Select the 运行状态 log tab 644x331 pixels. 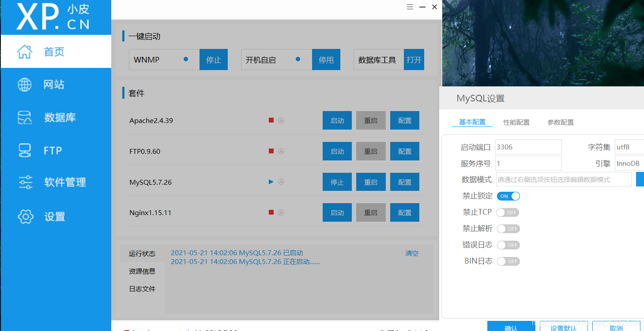(x=142, y=254)
